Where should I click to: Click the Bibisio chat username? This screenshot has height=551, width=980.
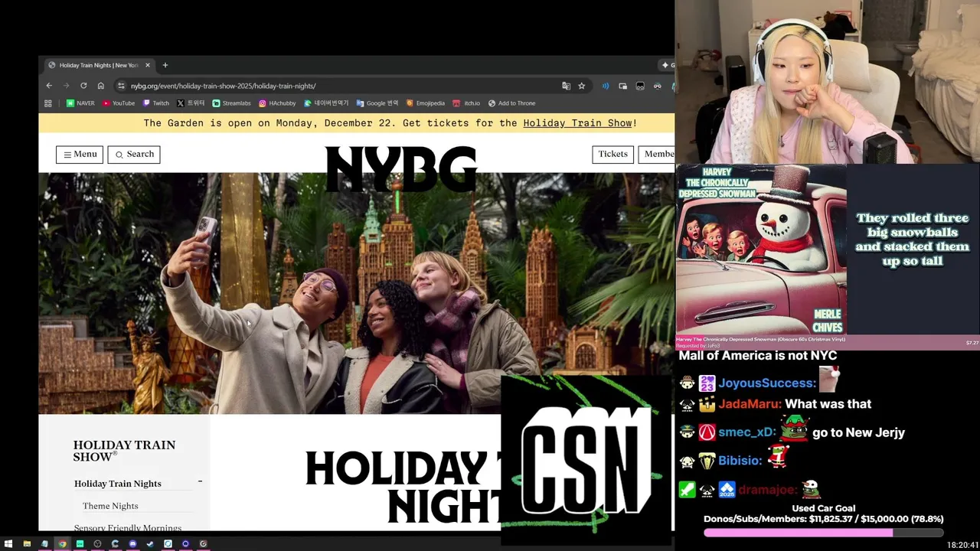(740, 461)
